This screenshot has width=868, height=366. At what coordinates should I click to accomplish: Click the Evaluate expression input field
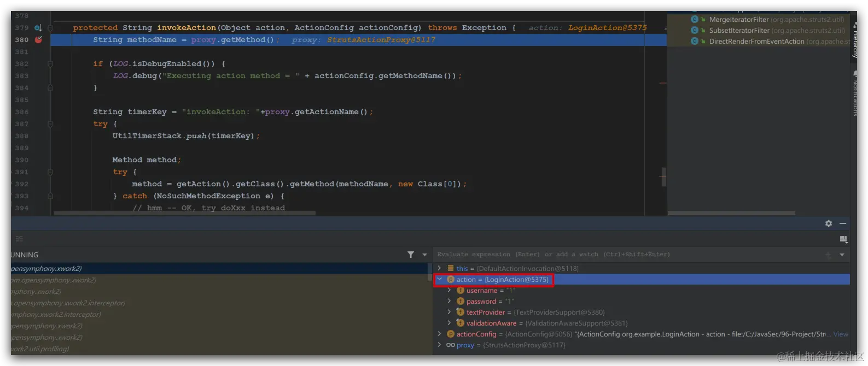[x=629, y=255]
